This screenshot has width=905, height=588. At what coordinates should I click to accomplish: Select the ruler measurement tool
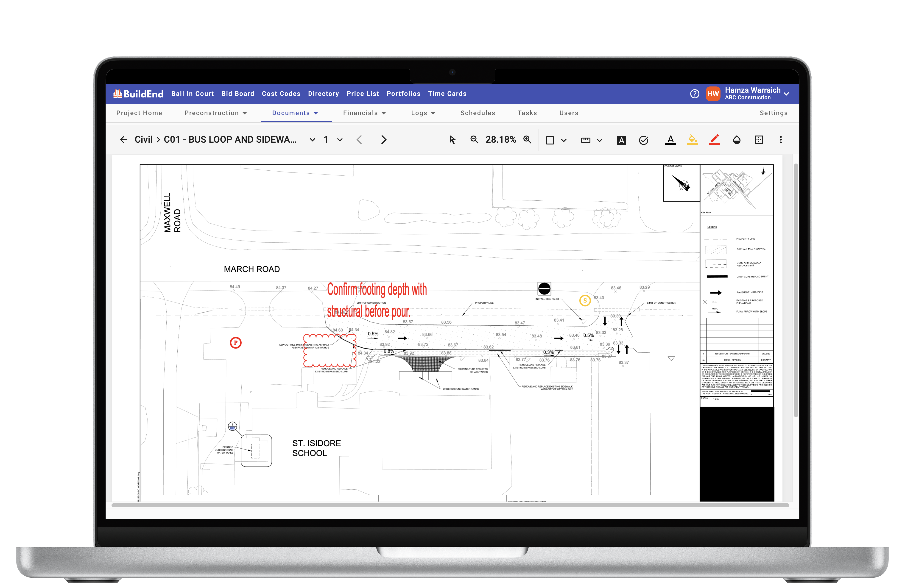(586, 140)
